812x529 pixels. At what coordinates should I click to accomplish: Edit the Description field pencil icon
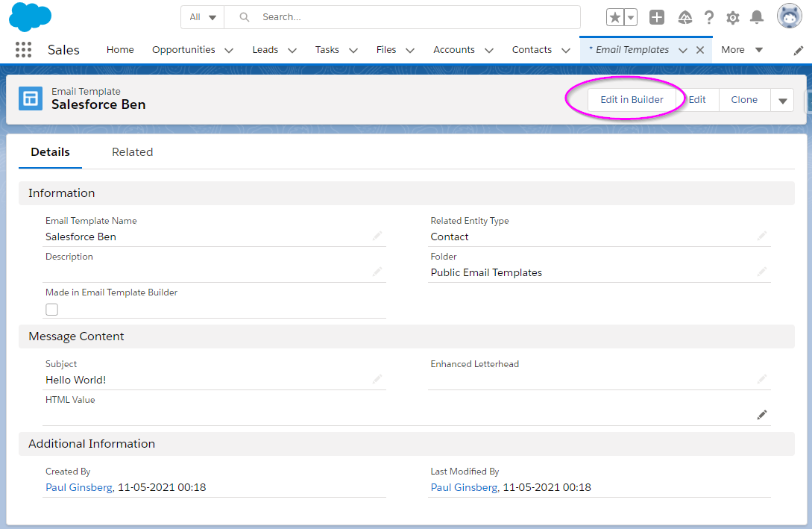click(x=377, y=272)
